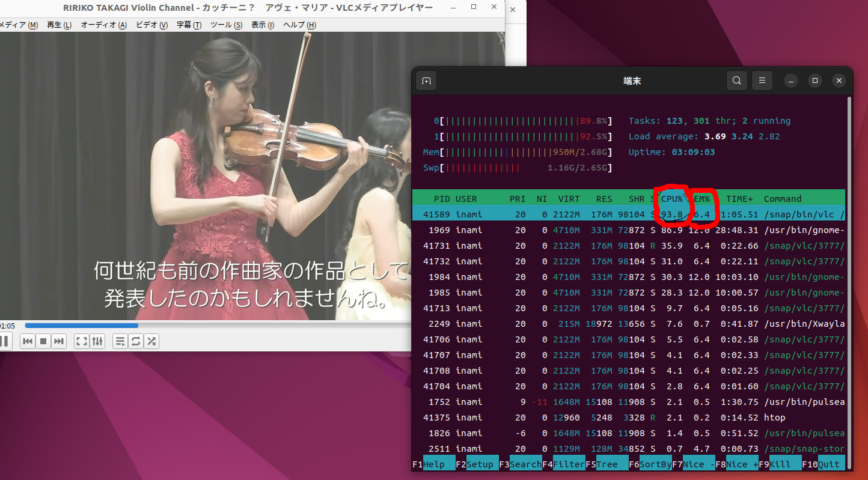868x480 pixels.
Task: Select the Xwayland process row, PID 2249
Action: [x=629, y=324]
